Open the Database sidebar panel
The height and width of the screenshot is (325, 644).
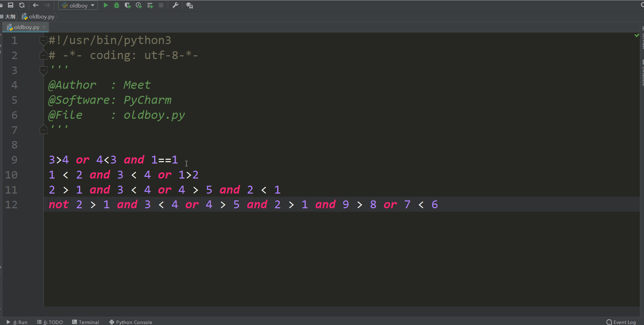[642, 72]
